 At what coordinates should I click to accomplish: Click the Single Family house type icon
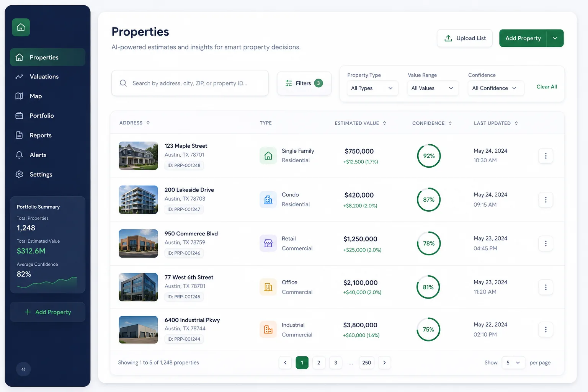coord(268,156)
